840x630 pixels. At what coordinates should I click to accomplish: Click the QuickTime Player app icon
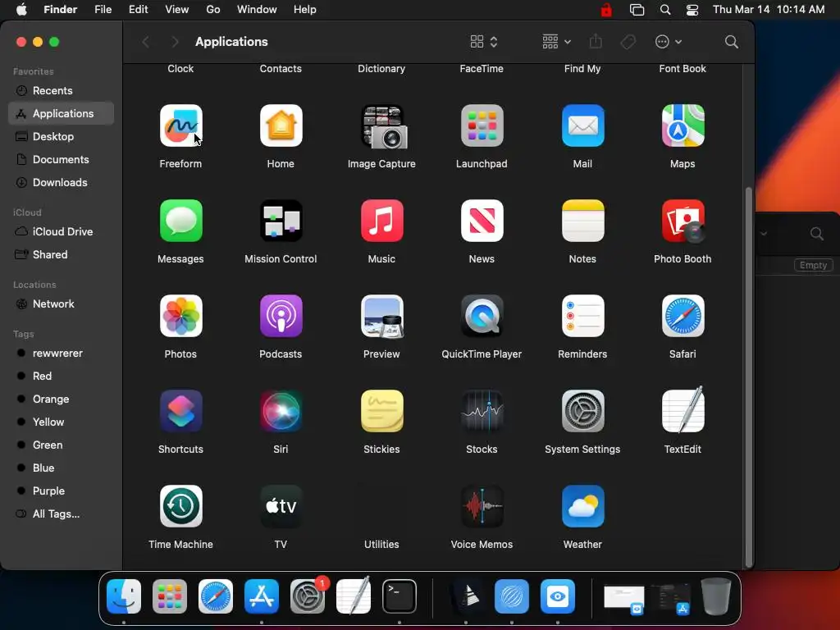click(482, 316)
